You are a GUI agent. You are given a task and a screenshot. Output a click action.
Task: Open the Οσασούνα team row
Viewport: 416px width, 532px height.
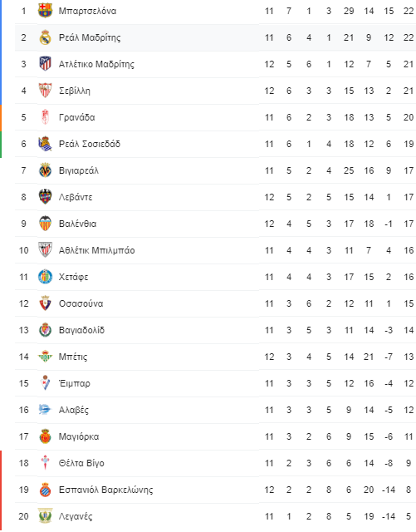tap(215, 303)
